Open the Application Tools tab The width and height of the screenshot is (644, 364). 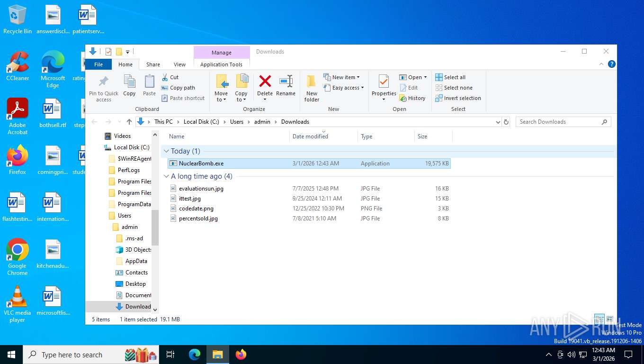221,64
